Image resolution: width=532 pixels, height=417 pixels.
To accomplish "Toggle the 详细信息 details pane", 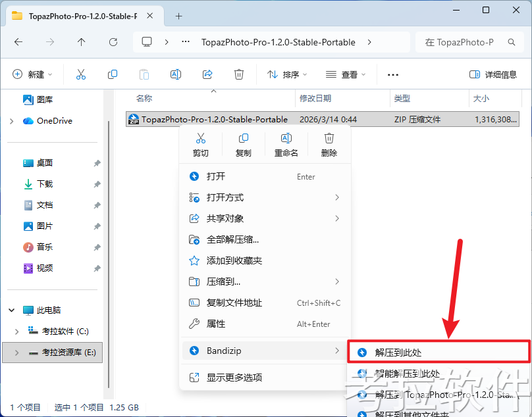I will point(494,74).
